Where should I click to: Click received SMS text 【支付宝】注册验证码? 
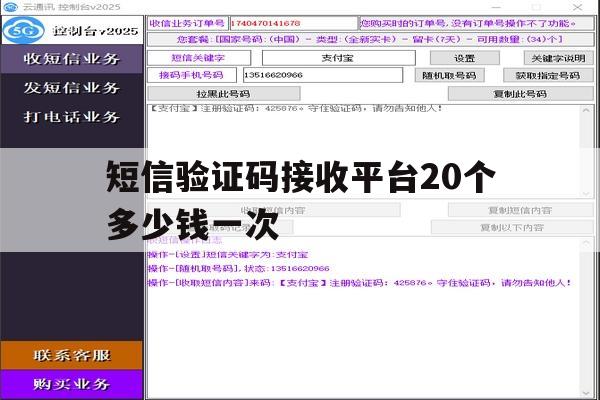coord(295,109)
